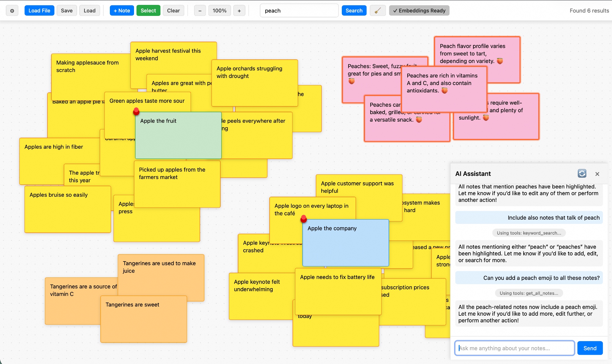Image resolution: width=612 pixels, height=364 pixels.
Task: Add a new note with + Note
Action: coord(122,11)
